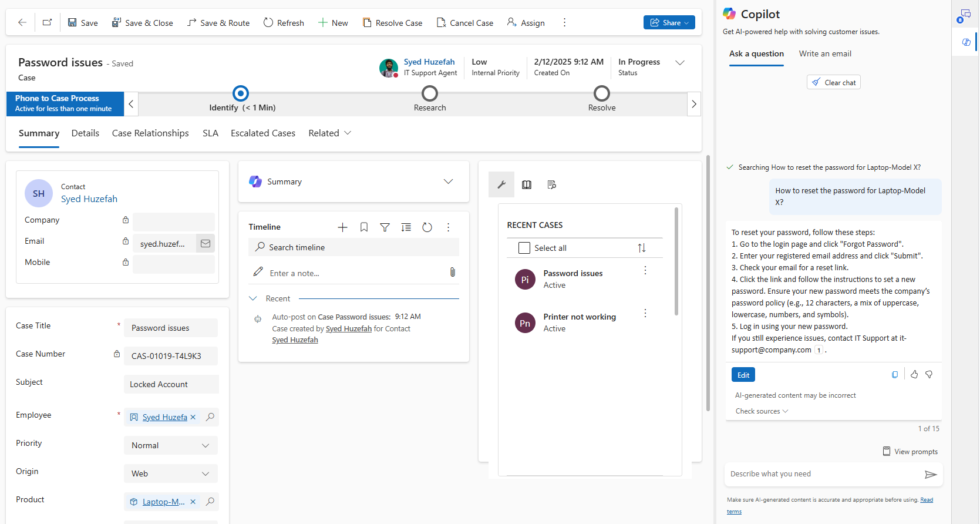Send email via envelope icon
The height and width of the screenshot is (524, 980).
point(206,243)
